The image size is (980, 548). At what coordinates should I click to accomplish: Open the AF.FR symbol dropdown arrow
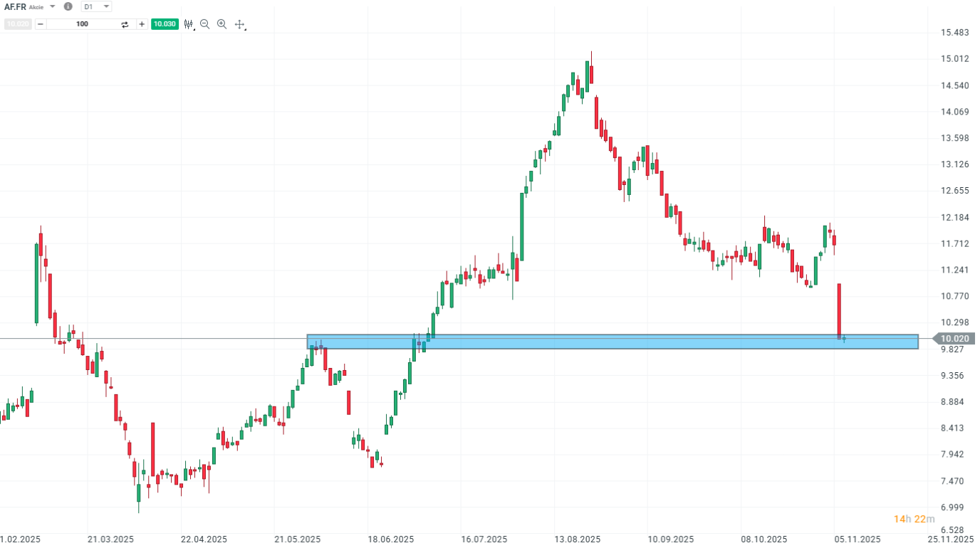[52, 6]
